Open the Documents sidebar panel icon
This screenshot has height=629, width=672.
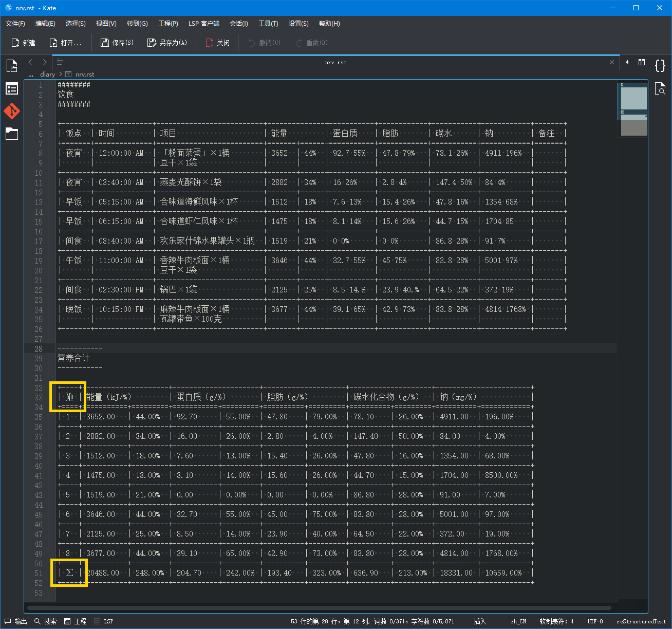click(12, 66)
